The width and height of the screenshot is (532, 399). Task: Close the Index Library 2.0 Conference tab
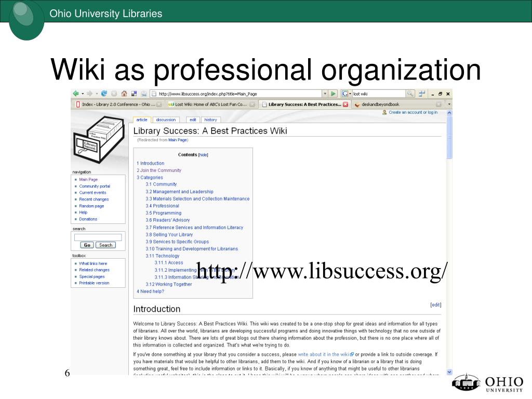point(159,104)
